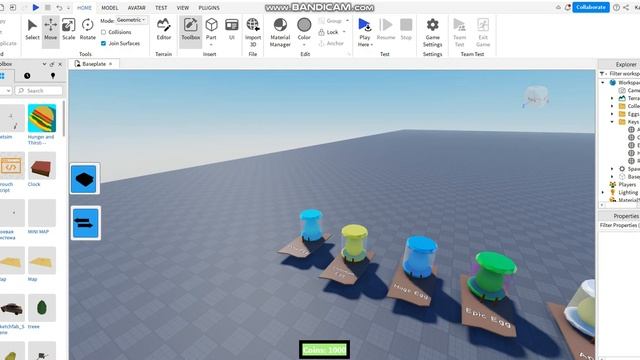Open the VIEW ribbon tab

[183, 8]
